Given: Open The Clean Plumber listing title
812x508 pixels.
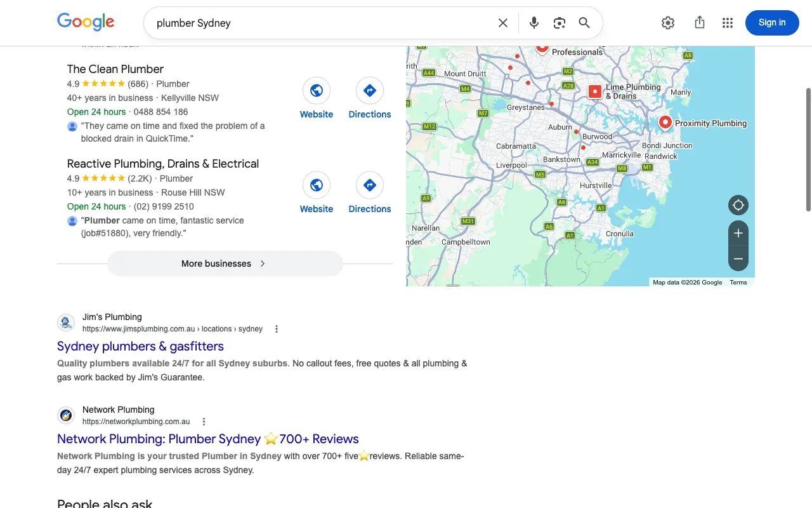Looking at the screenshot, I should point(115,69).
